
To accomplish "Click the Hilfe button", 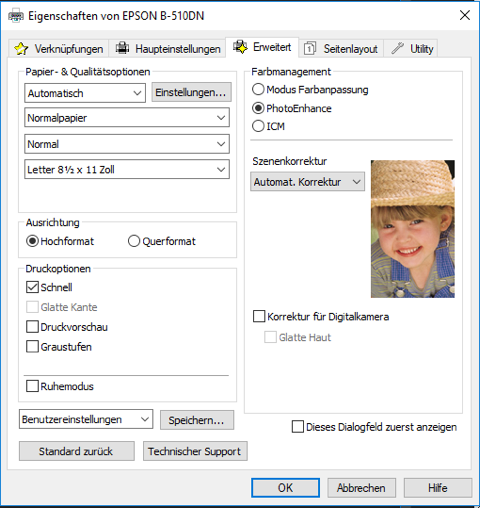I will [x=438, y=488].
